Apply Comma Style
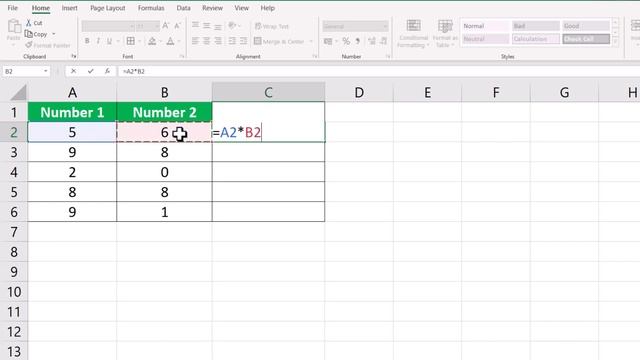The image size is (640, 360). (x=358, y=41)
